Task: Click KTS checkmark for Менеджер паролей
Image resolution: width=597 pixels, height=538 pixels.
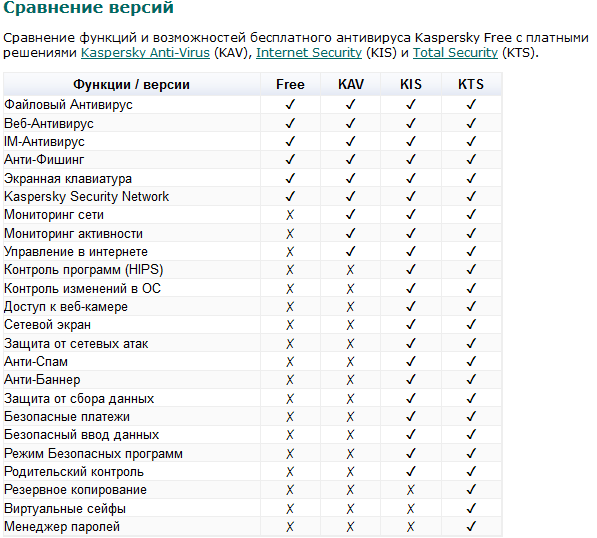Action: point(471,527)
